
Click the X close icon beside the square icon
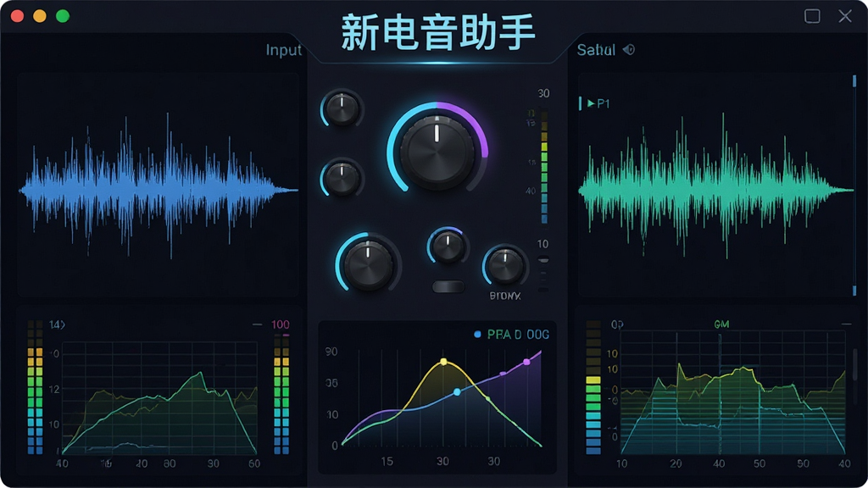845,16
